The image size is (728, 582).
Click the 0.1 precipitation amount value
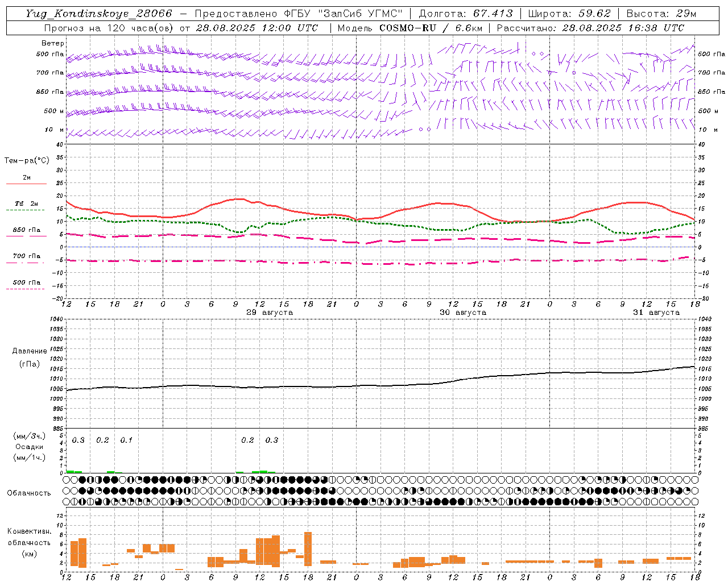[126, 440]
